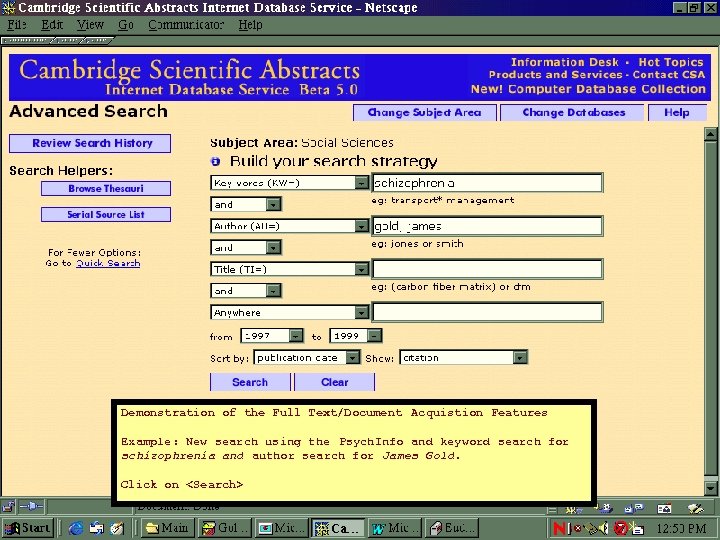Click the red N tray icon
The width and height of the screenshot is (720, 540).
point(559,528)
